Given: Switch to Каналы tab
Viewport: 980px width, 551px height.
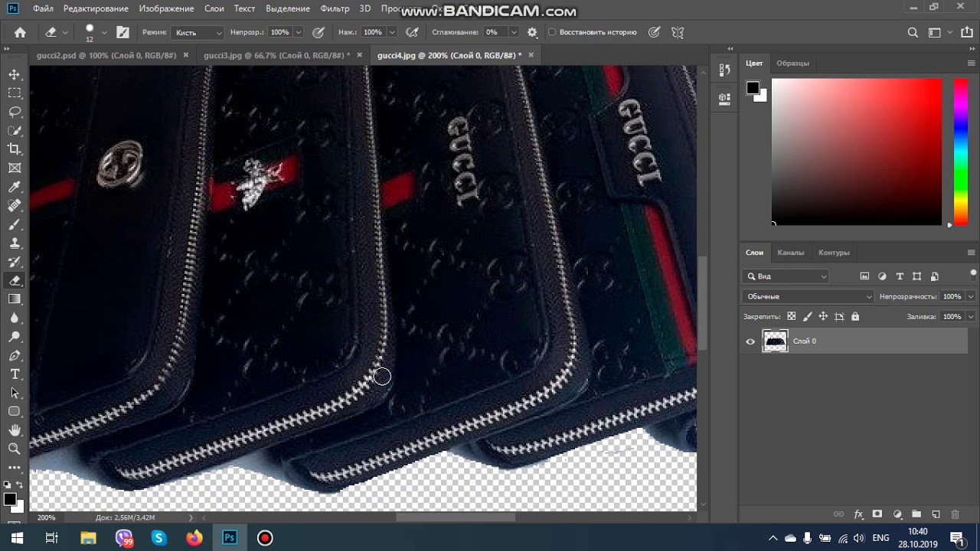Looking at the screenshot, I should [791, 253].
